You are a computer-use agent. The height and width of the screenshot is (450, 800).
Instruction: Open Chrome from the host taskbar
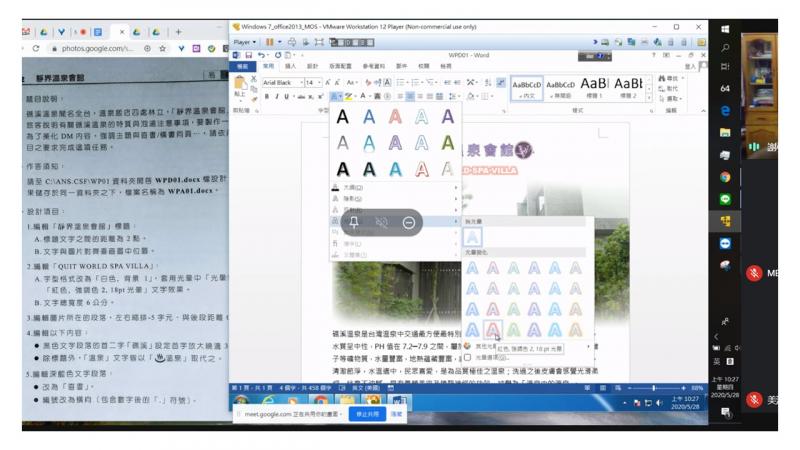point(725,177)
